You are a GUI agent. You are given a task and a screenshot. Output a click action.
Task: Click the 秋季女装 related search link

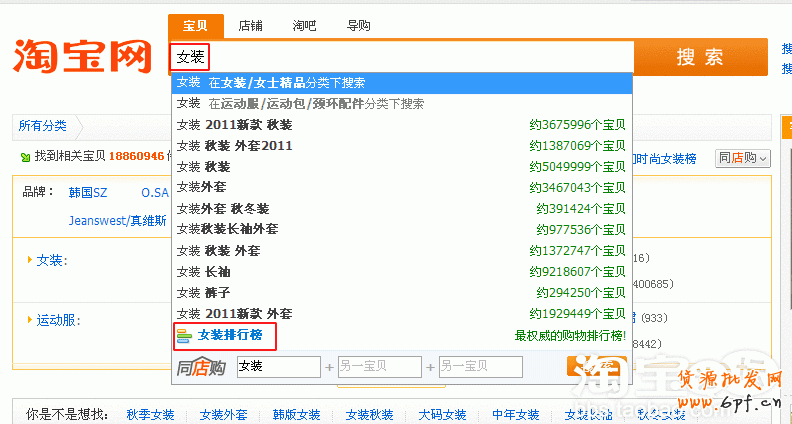click(x=150, y=414)
